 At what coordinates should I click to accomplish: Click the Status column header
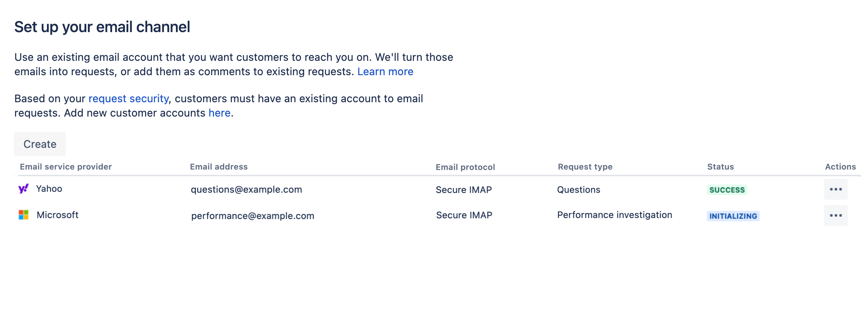(720, 166)
